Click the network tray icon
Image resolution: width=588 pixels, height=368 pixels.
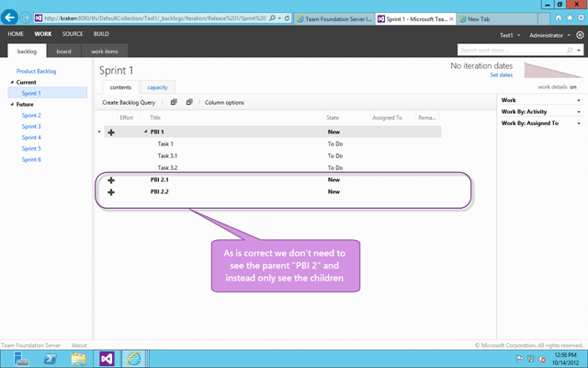point(531,359)
